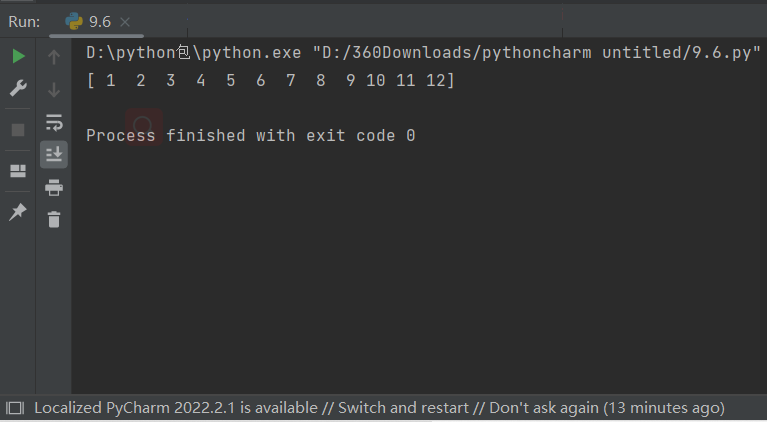The image size is (767, 422).
Task: Restore layout using the panels icon
Action: (x=18, y=171)
